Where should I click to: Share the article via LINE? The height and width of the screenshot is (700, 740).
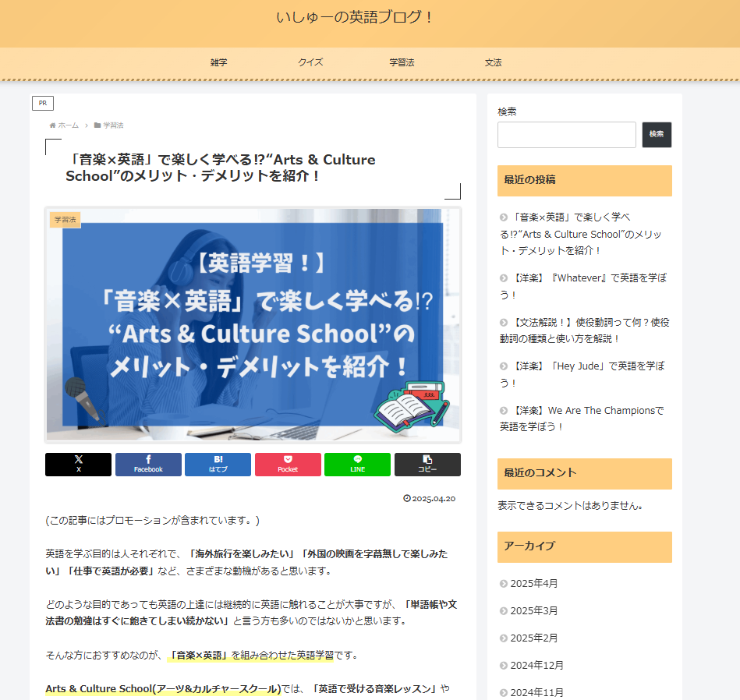pos(357,465)
